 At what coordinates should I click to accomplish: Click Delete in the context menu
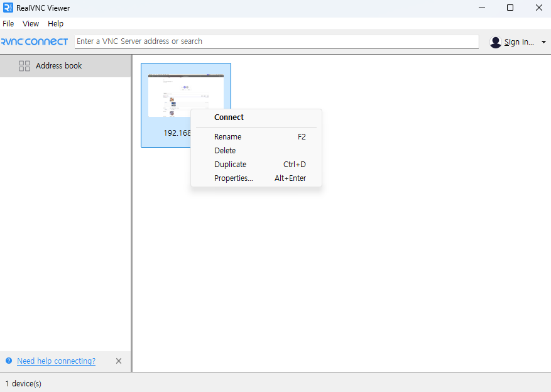pyautogui.click(x=256, y=150)
